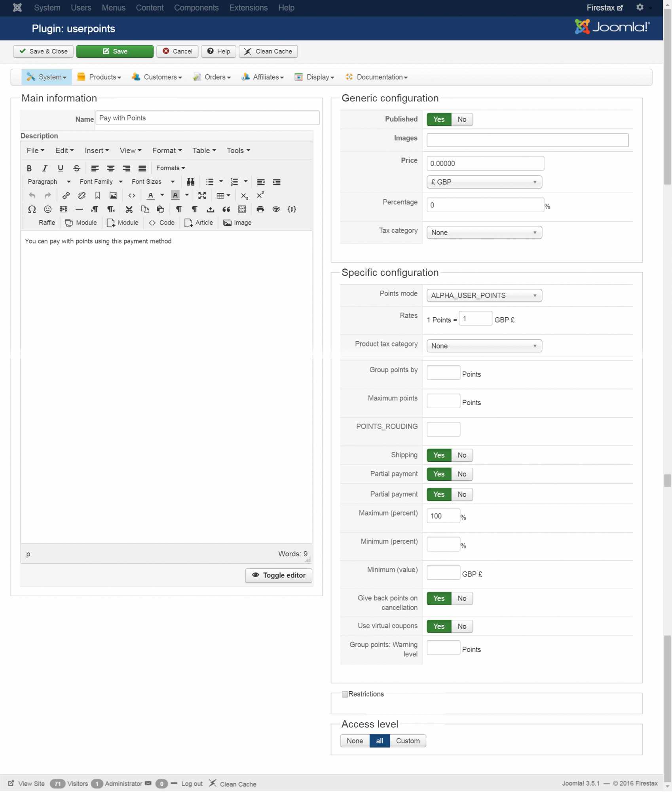Click the Name input field

point(207,118)
